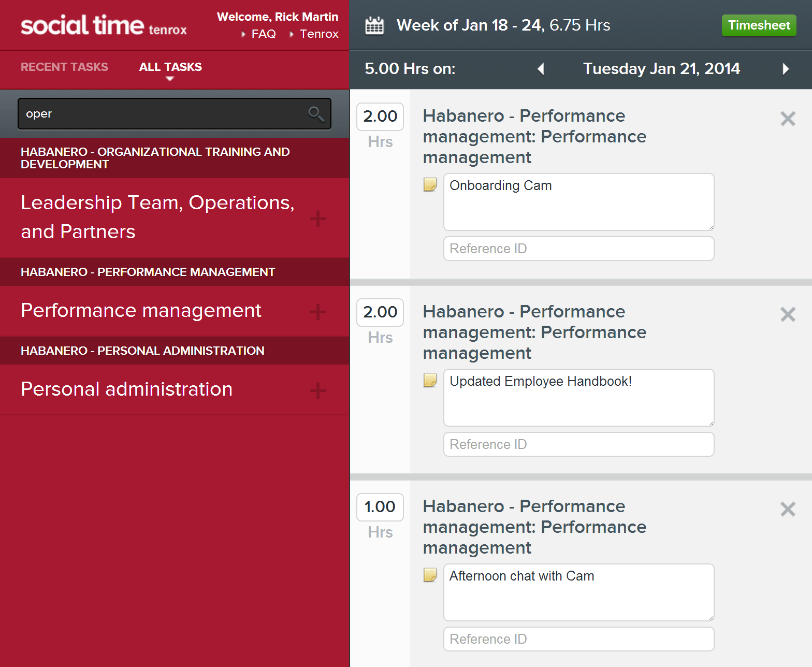Viewport: 812px width, 667px height.
Task: Click the Week of Jan 18 - 24 label
Action: [470, 25]
